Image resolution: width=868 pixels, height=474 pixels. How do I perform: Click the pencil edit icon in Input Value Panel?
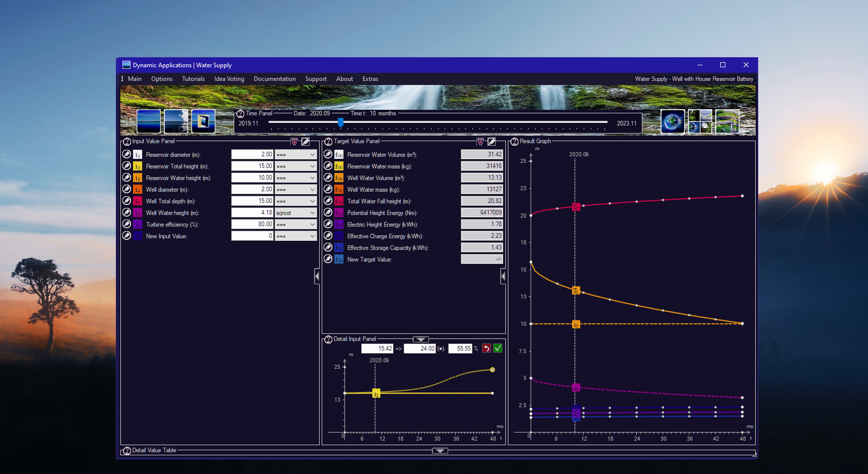[x=306, y=142]
